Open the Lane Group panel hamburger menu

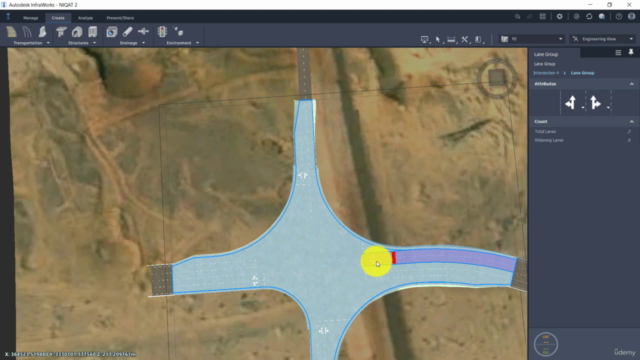[618, 53]
